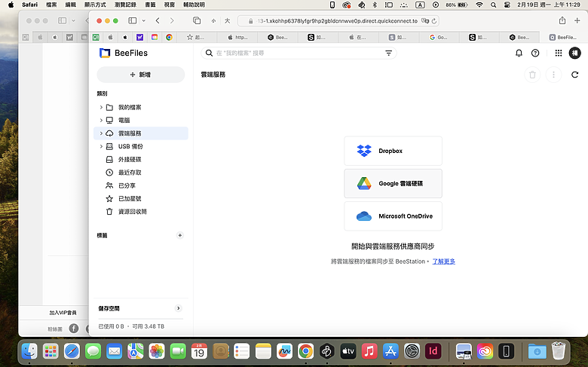588x367 pixels.
Task: Expand USB 備份 tree node
Action: [101, 147]
